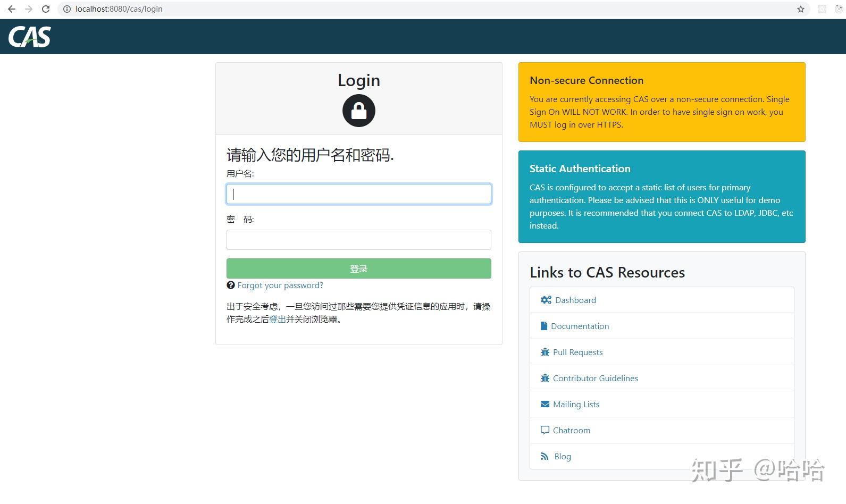
Task: Click the browser back arrow
Action: [12, 9]
